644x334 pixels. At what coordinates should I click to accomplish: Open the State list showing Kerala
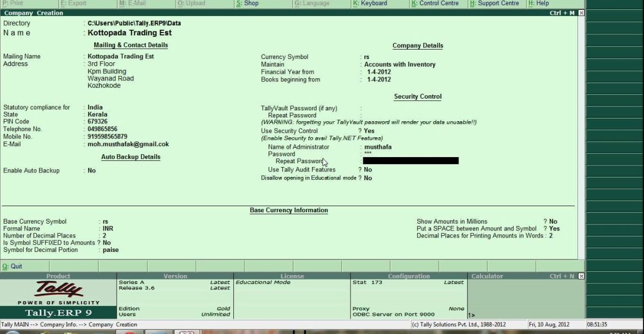coord(97,114)
